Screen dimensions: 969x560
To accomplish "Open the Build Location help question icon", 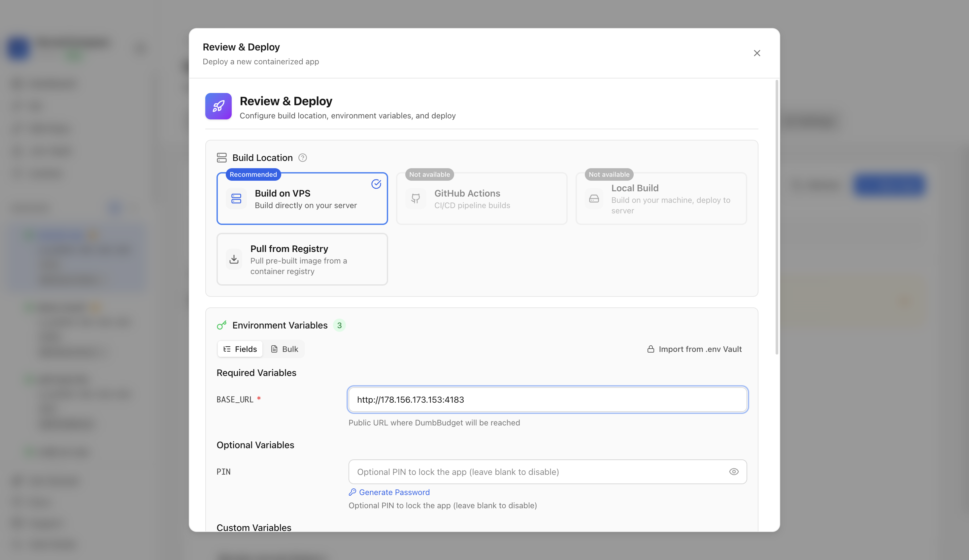I will (x=303, y=158).
